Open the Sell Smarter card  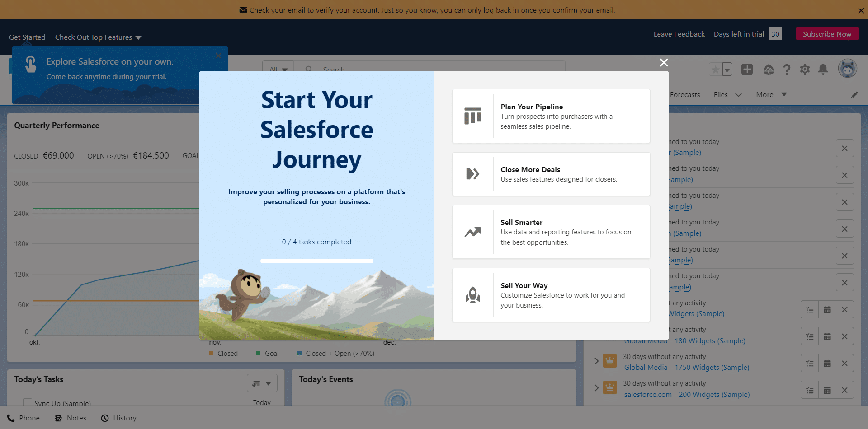[x=551, y=232]
